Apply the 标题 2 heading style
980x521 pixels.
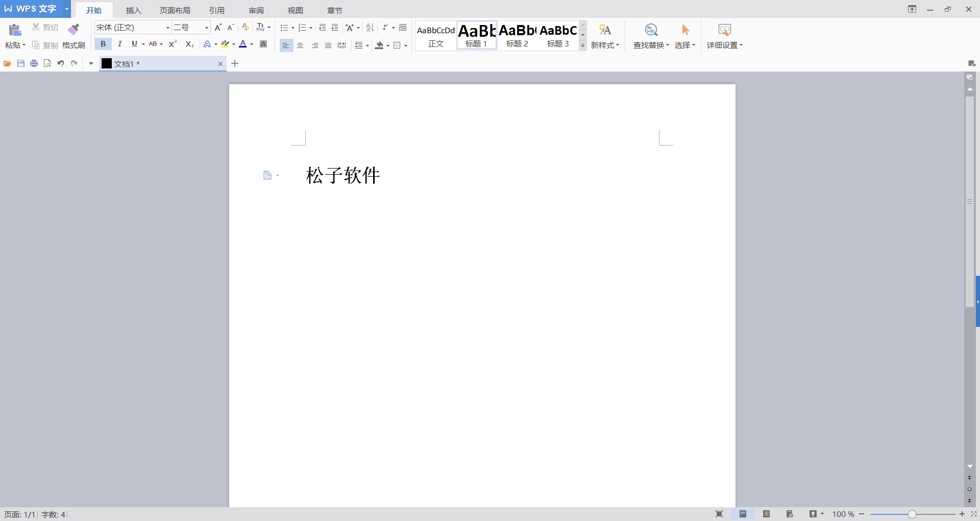pyautogui.click(x=517, y=36)
